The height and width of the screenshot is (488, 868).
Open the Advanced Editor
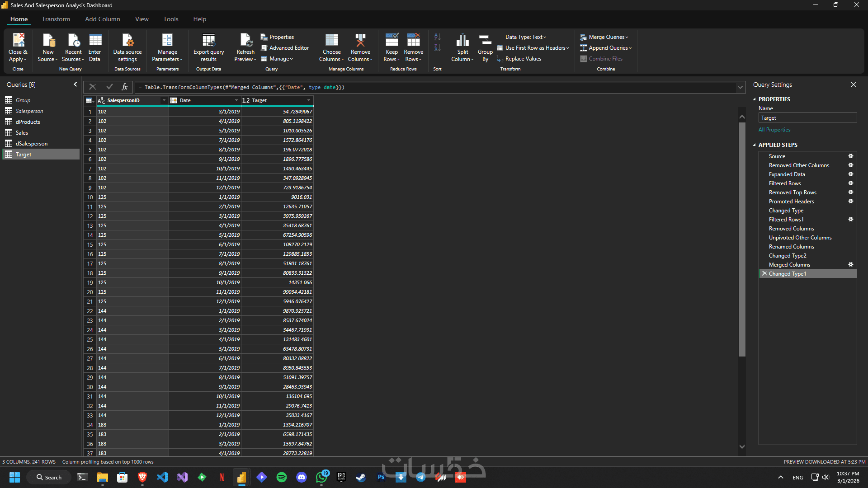click(x=285, y=48)
